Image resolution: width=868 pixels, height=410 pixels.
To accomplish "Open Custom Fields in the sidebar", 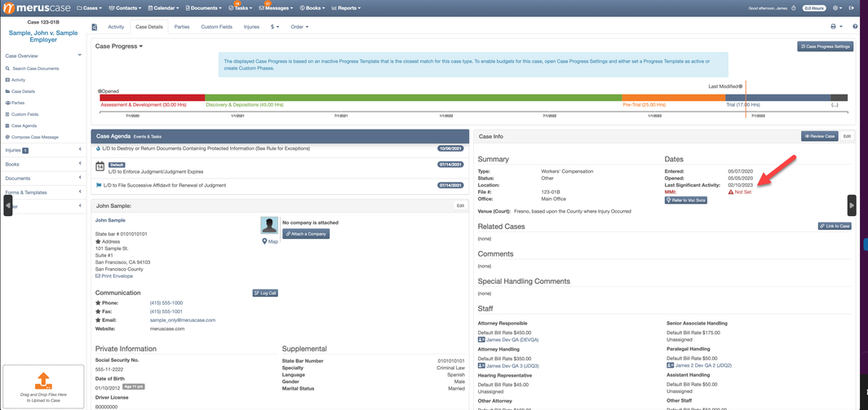I will (24, 115).
